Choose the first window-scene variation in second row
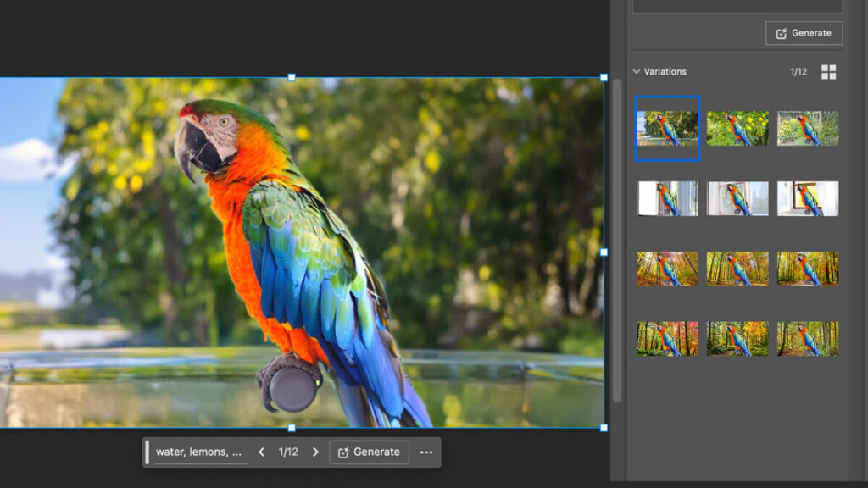This screenshot has width=868, height=488. point(667,198)
